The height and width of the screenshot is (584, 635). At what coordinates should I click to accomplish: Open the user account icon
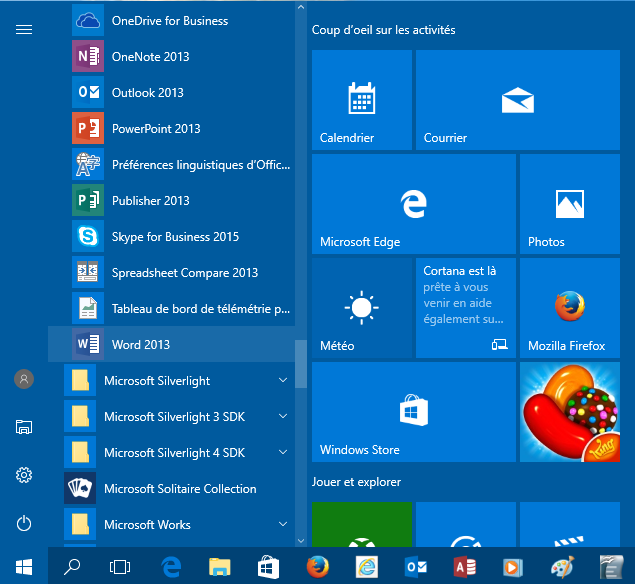(24, 379)
